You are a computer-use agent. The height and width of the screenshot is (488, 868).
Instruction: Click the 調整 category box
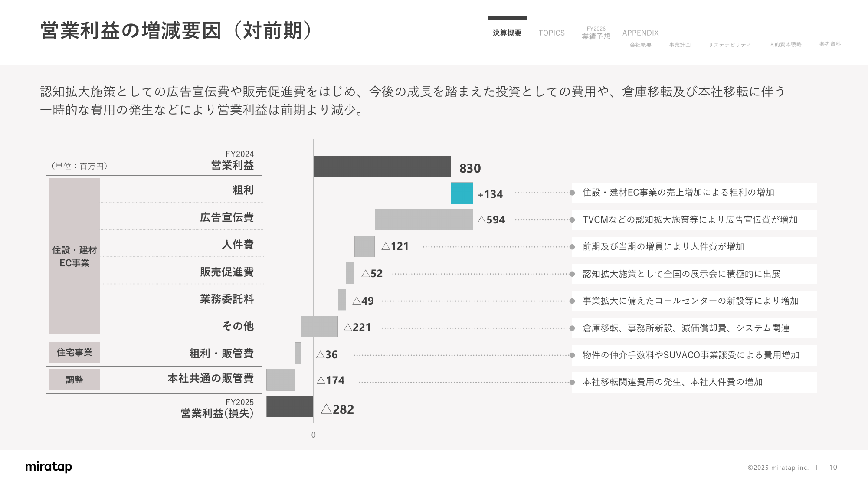pos(74,380)
